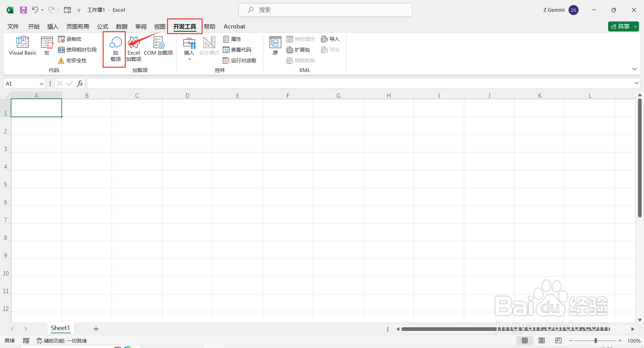
Task: Undo the last action
Action: coord(35,10)
